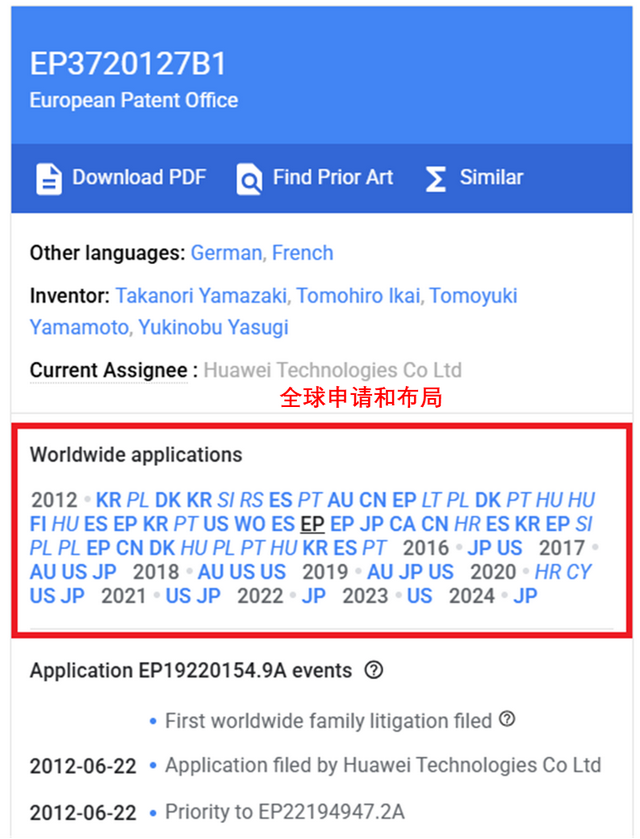The height and width of the screenshot is (839, 640).
Task: Click the underlined current EP application
Action: coord(313,524)
